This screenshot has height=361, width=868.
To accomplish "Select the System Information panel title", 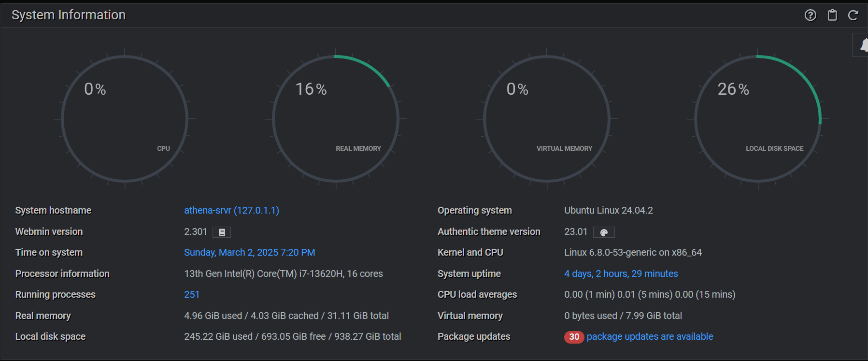I will (69, 15).
